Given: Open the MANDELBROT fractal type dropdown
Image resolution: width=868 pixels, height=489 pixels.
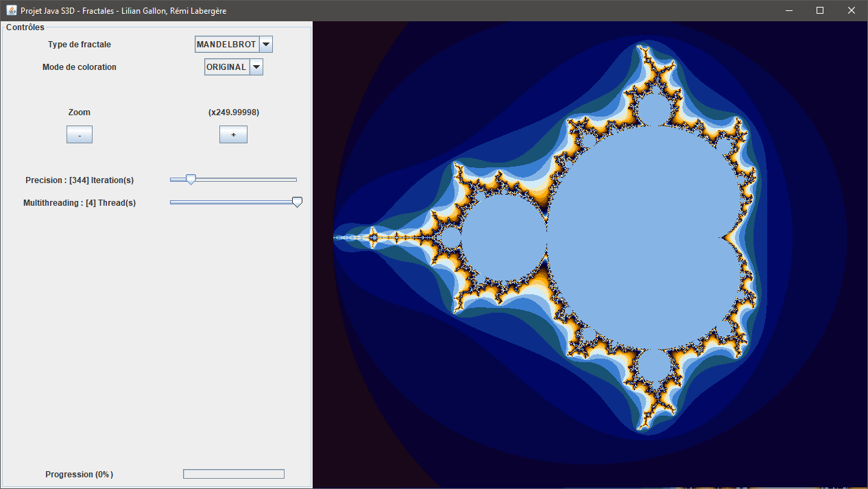Looking at the screenshot, I should pos(234,45).
